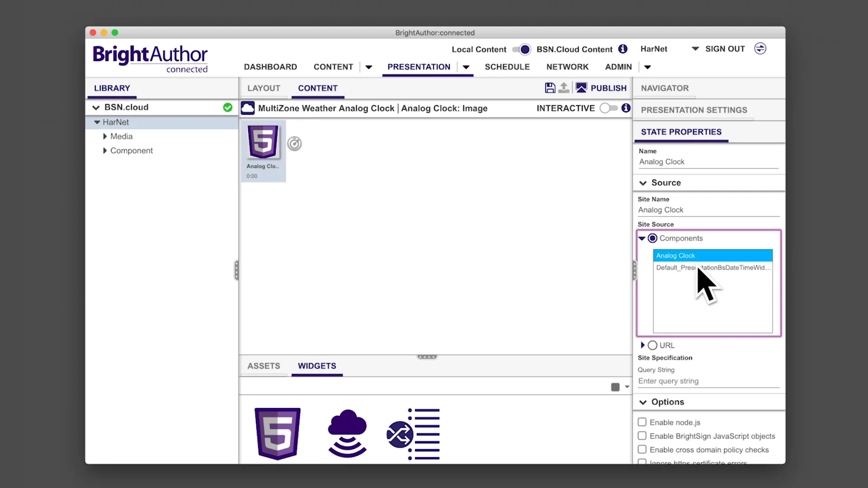
Task: Enable node.js checkbox
Action: (x=642, y=422)
